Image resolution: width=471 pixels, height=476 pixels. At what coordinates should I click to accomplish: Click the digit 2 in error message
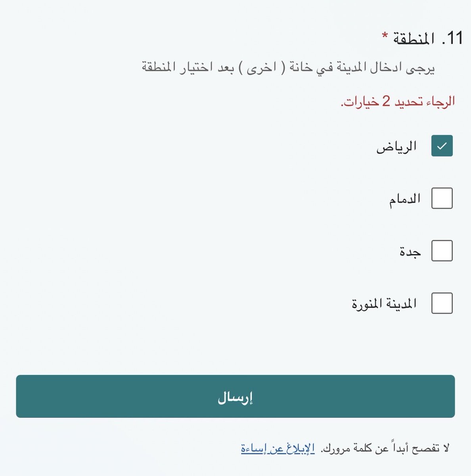click(x=386, y=102)
